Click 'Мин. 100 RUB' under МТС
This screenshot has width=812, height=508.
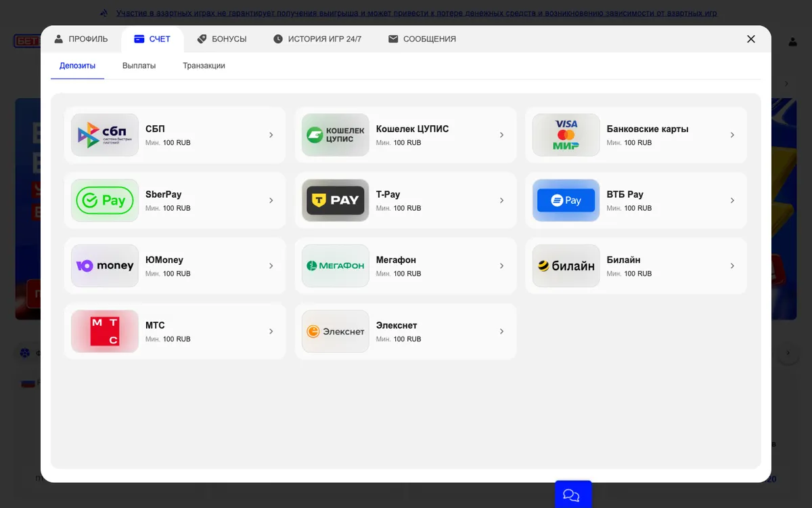pyautogui.click(x=168, y=339)
